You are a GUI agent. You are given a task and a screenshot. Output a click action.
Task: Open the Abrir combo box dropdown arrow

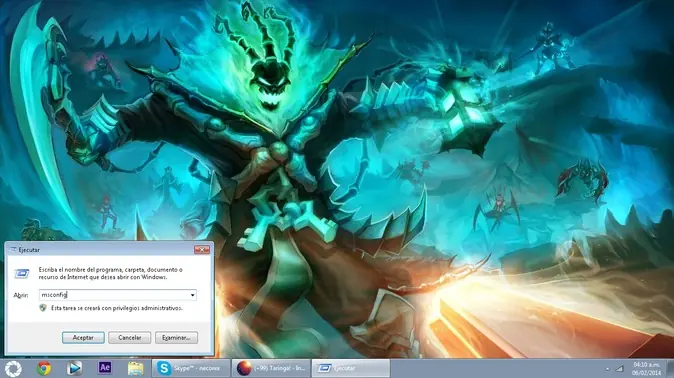tap(193, 295)
